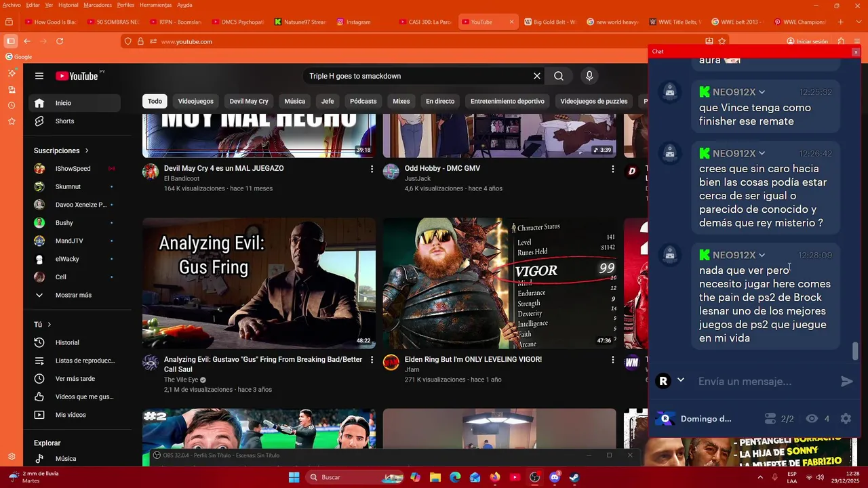Expand the Tú section chevron

pos(50,325)
